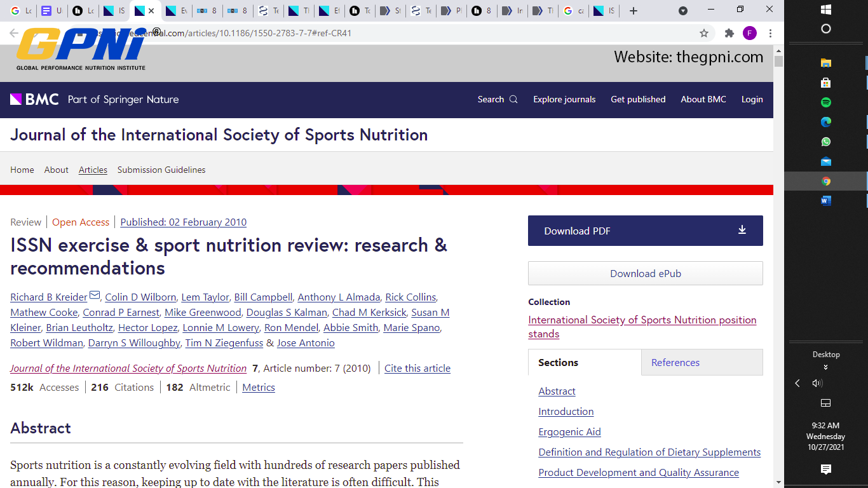Open the Microsoft Edge taskbar icon
The image size is (868, 488).
pos(826,122)
